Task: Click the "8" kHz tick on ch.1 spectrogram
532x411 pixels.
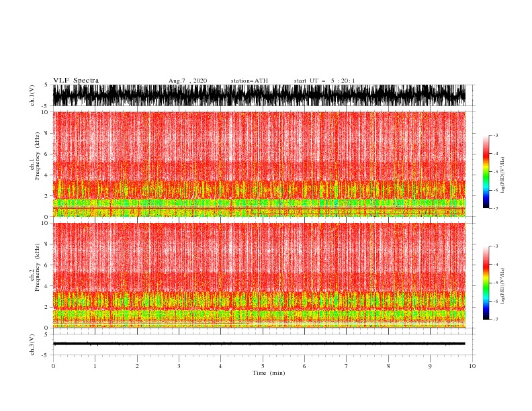Action: click(x=47, y=133)
